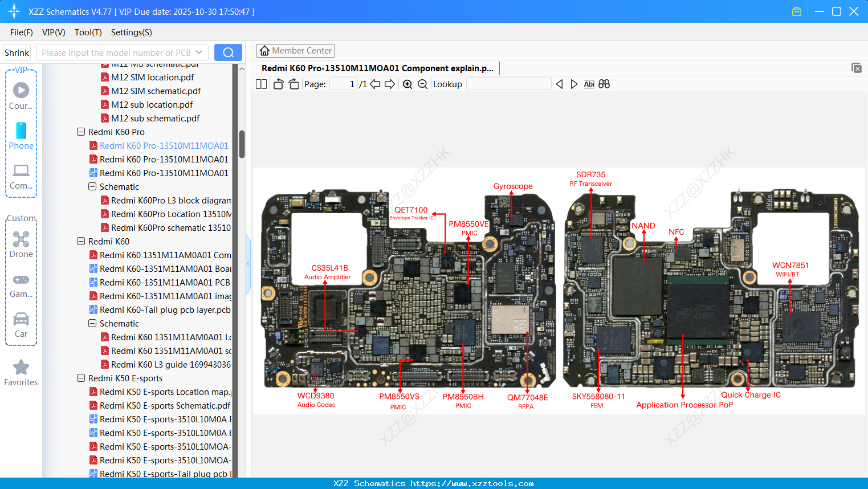Rotate the page clockwise

[x=293, y=84]
